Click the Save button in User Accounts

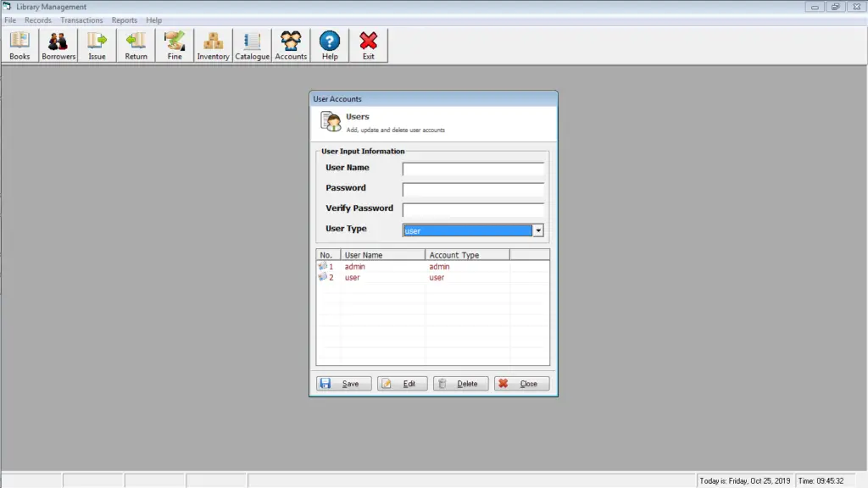pos(342,383)
